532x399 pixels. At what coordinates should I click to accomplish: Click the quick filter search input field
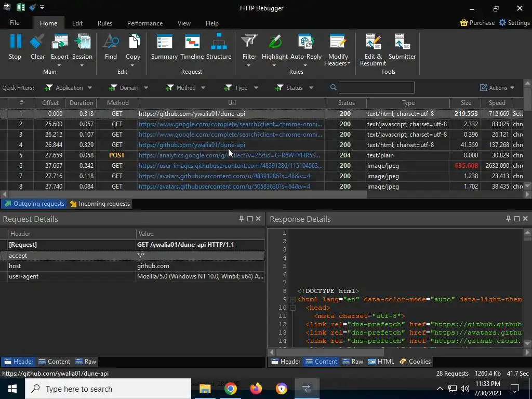(x=376, y=87)
